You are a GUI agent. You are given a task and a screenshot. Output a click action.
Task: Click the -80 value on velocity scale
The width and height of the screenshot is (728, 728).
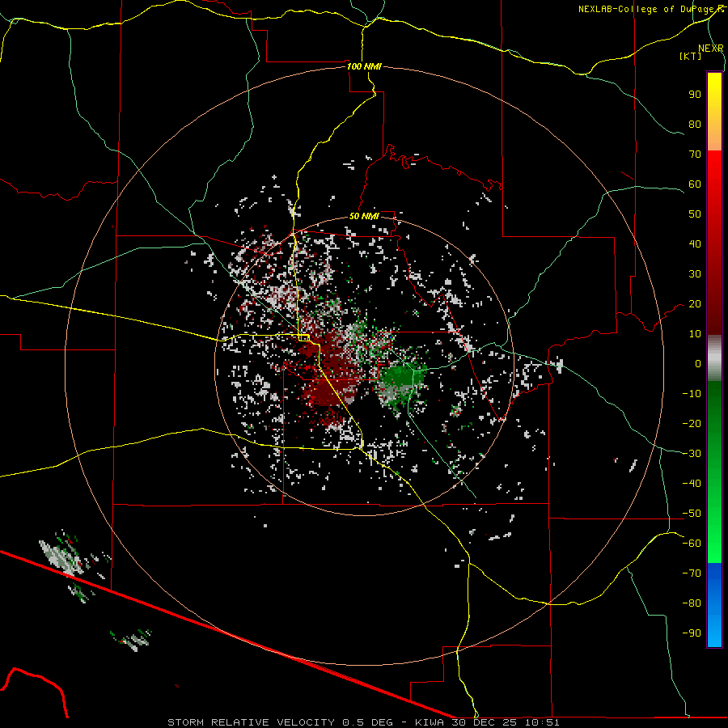[x=692, y=603]
